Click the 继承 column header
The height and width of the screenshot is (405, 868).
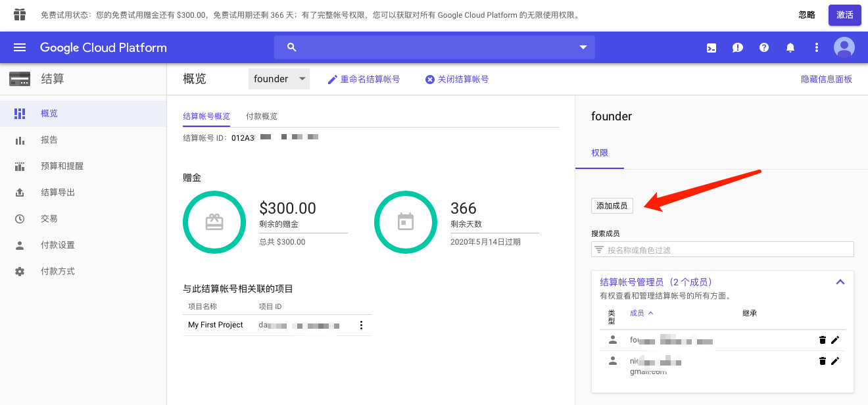pyautogui.click(x=750, y=313)
